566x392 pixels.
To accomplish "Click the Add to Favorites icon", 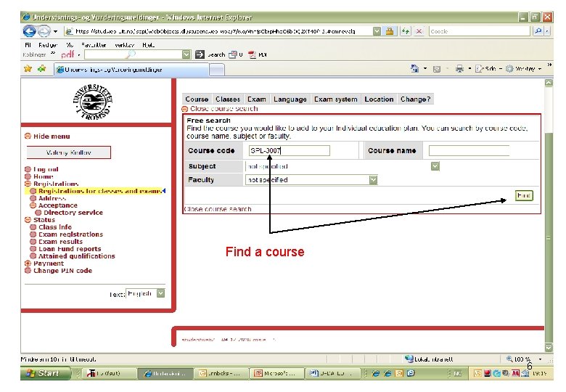I will pos(42,68).
